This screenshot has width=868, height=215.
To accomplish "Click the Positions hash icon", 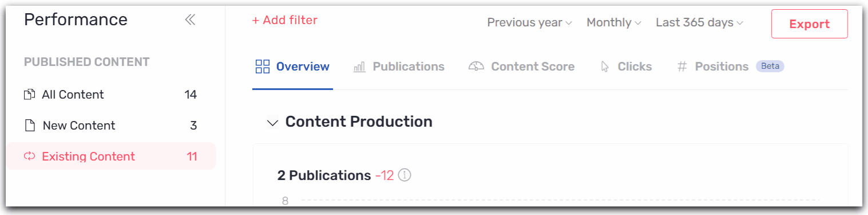I will coord(681,67).
